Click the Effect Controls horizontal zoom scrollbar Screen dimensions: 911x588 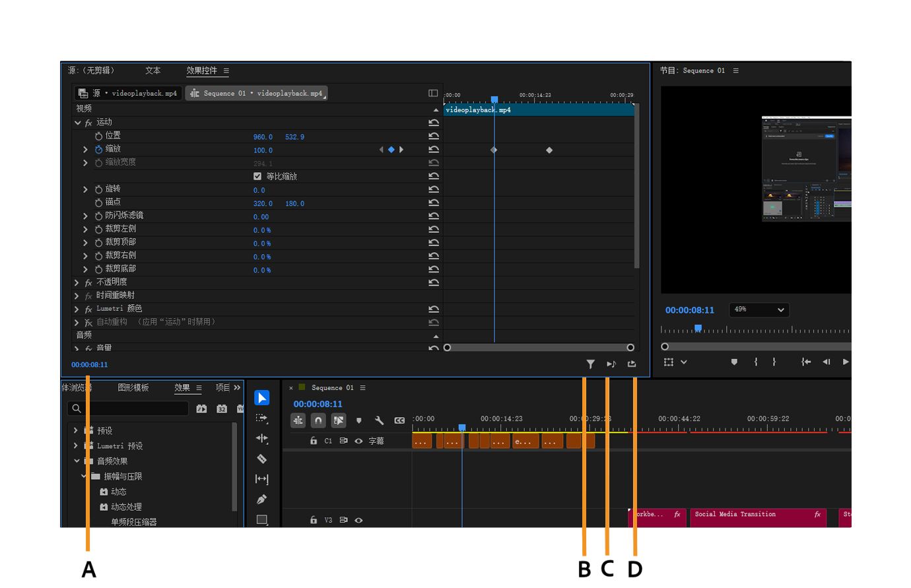click(539, 347)
